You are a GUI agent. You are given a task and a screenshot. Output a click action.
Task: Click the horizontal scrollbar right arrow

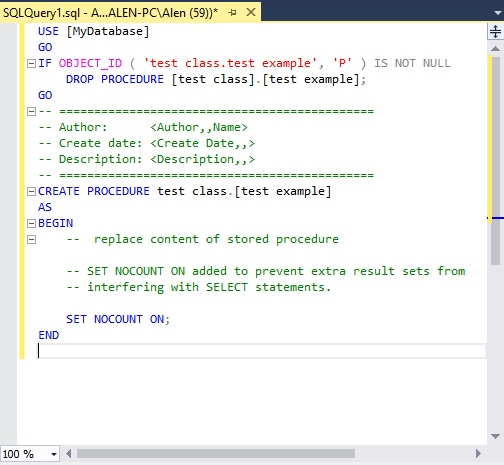coord(478,454)
